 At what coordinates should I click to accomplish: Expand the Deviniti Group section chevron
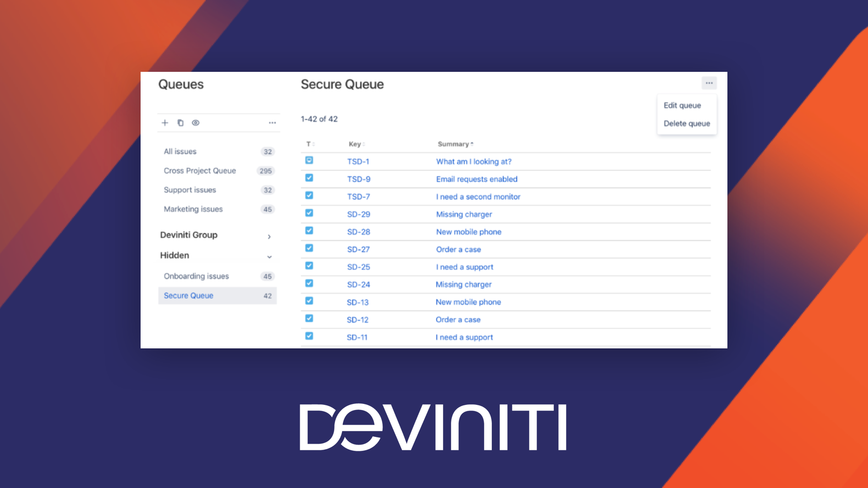[x=269, y=236]
